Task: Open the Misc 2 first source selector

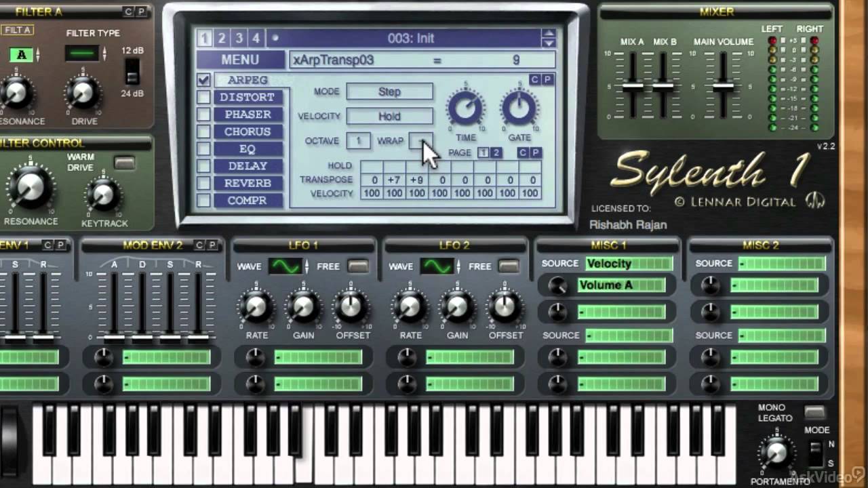Action: coord(782,264)
